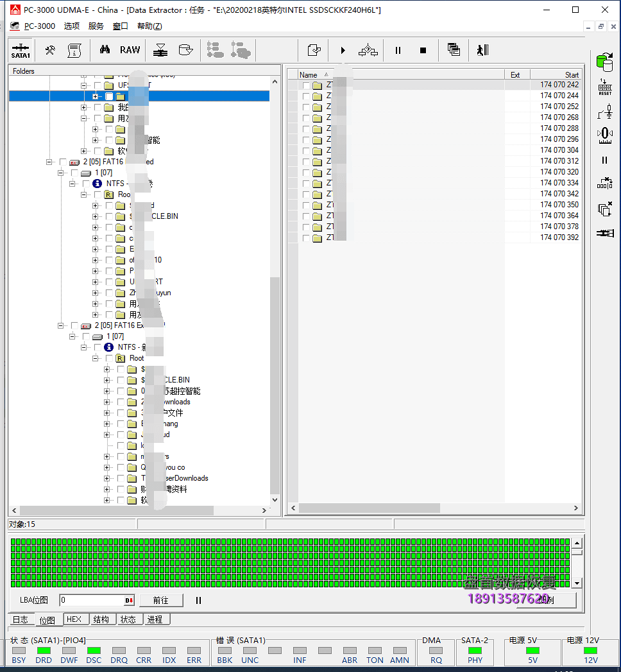Click the disk-with-arrow toolbar icon
Viewport: 621px width, 672px height.
(x=185, y=51)
